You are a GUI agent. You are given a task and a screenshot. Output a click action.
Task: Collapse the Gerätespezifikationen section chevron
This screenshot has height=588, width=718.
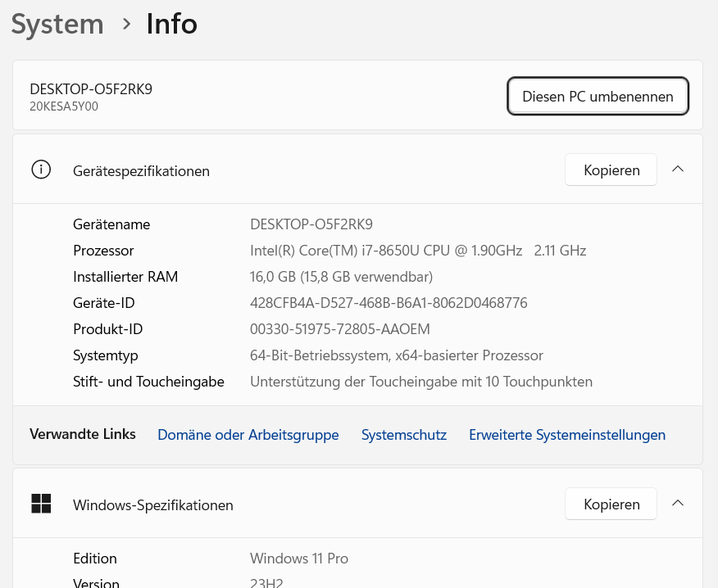click(678, 170)
